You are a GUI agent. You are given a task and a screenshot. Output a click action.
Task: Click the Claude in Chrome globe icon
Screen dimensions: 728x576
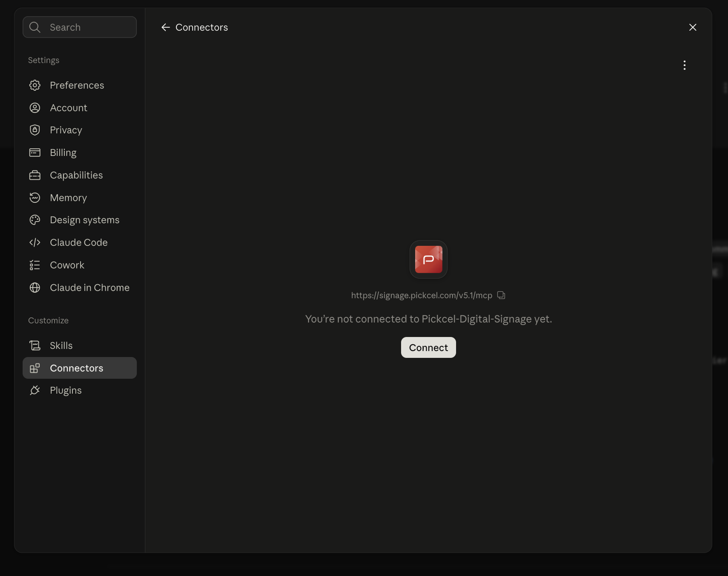pos(35,288)
